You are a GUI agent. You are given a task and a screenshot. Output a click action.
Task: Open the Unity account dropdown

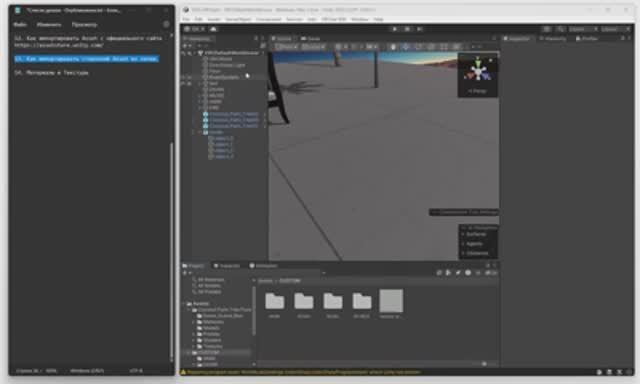[x=195, y=29]
